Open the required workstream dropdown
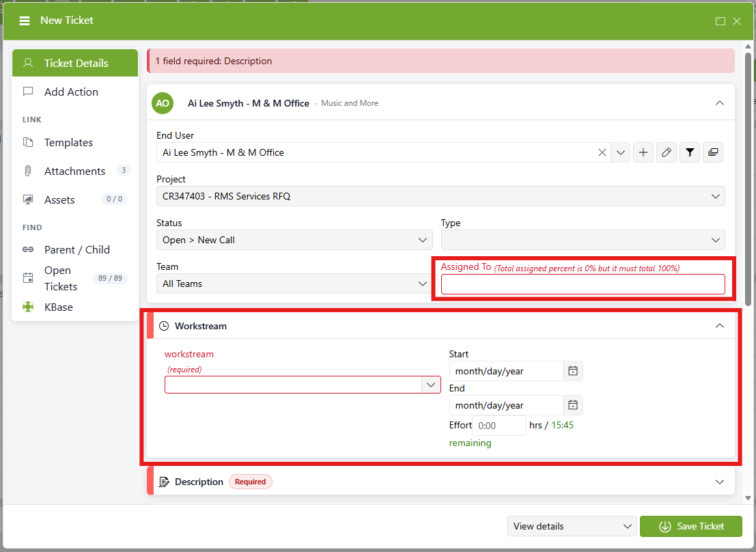Viewport: 756px width, 552px height. [x=303, y=385]
